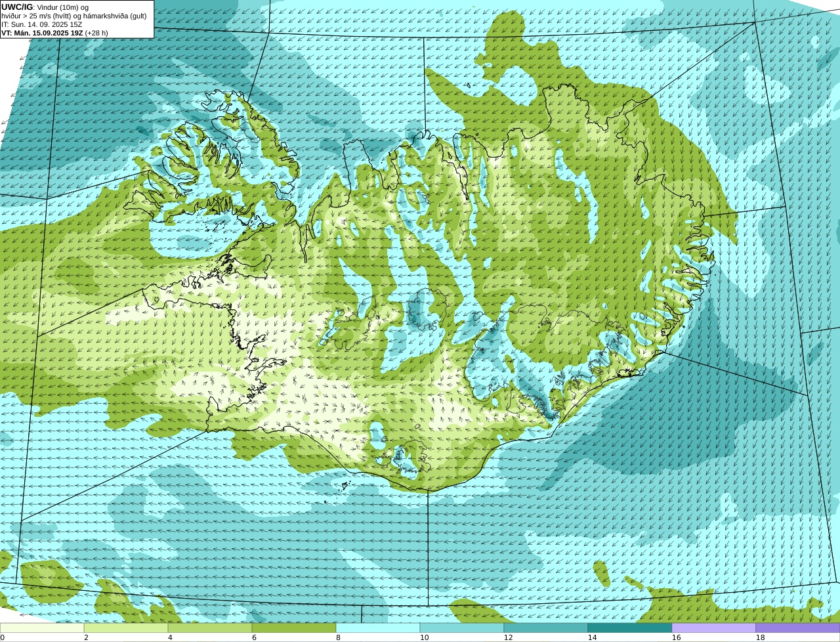Click the legend scale label '12'
The image size is (840, 642).
tap(508, 637)
